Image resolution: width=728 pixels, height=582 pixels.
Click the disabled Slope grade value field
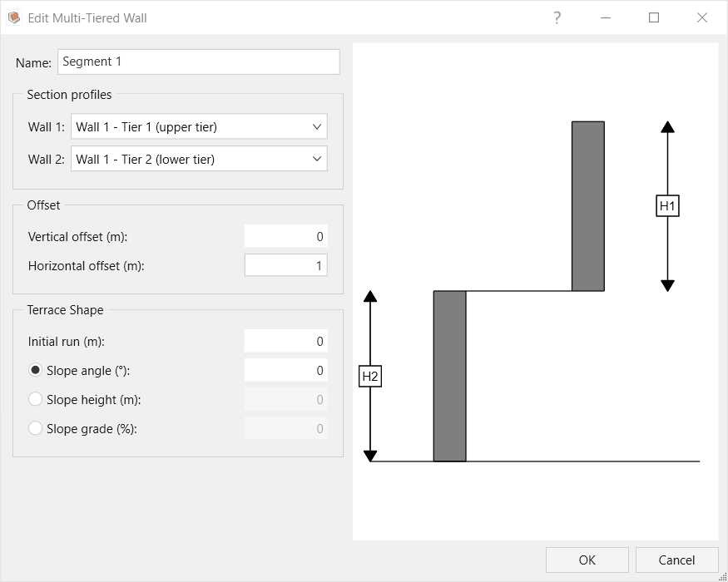[286, 428]
